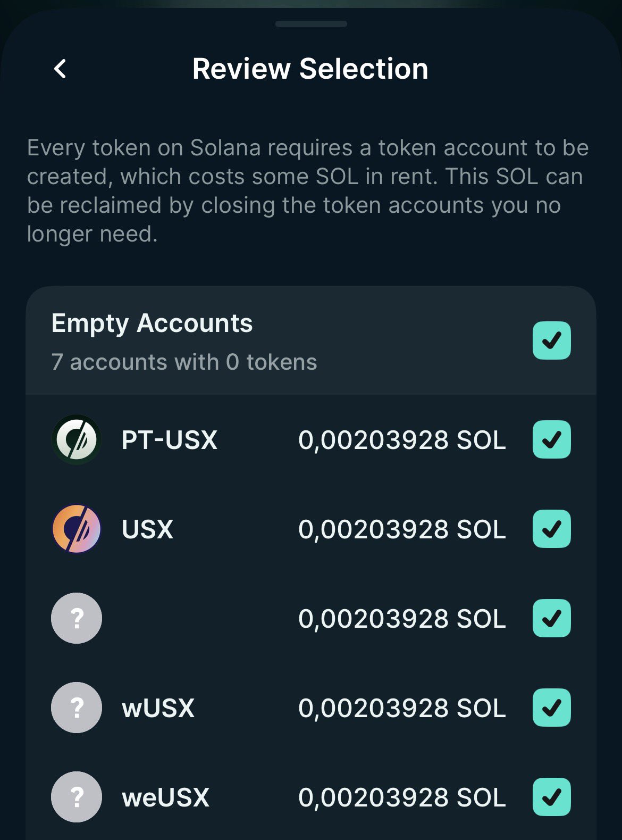
Task: Go back using the left chevron arrow
Action: (61, 69)
